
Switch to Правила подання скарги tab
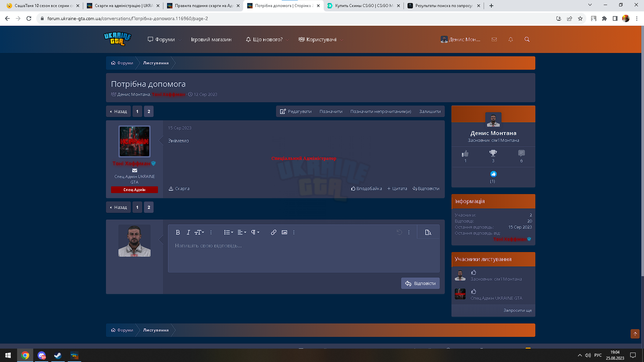pyautogui.click(x=204, y=6)
